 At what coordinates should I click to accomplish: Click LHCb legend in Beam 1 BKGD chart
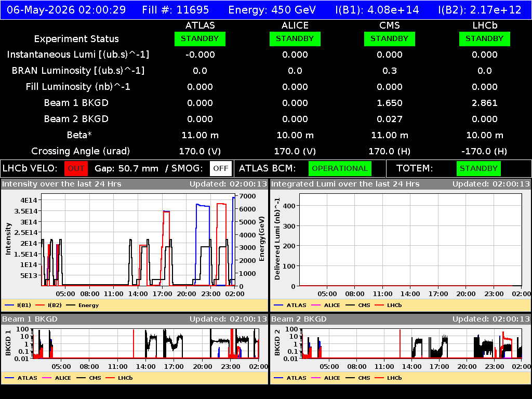pos(119,378)
